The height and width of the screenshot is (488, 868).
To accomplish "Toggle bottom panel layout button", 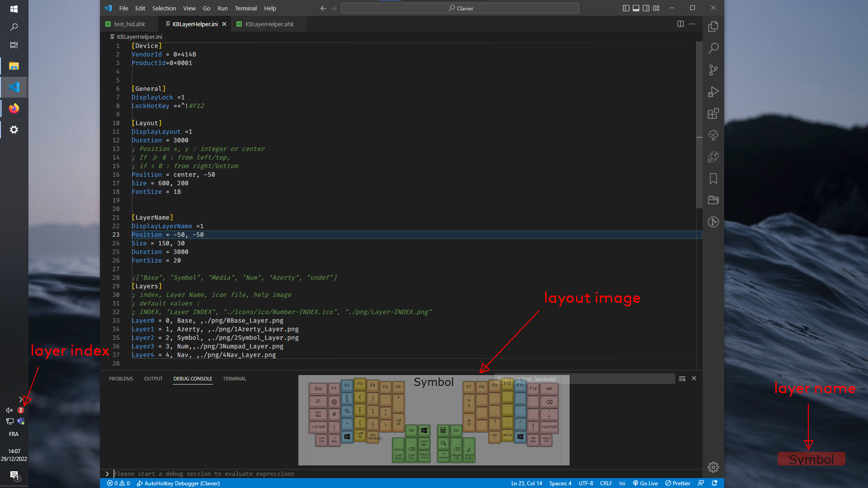I will pyautogui.click(x=636, y=8).
